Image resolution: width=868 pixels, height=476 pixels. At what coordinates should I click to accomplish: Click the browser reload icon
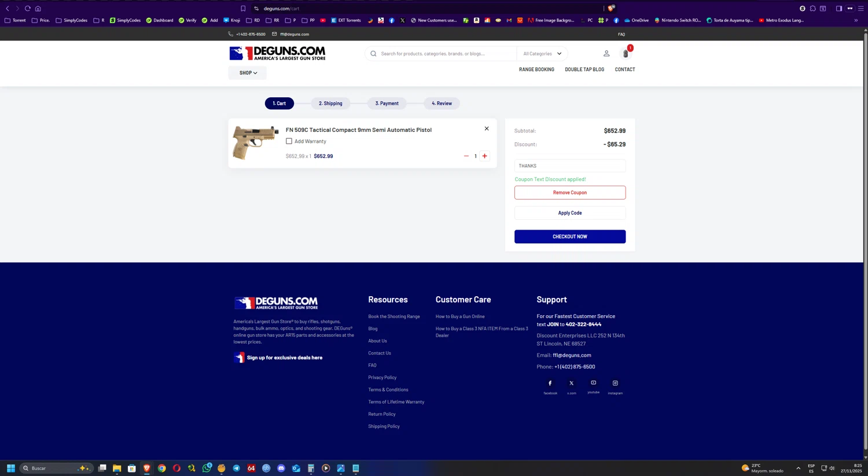point(27,9)
